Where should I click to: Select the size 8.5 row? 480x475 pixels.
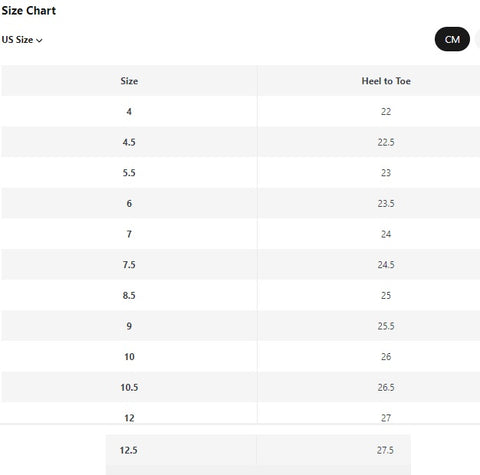241,295
